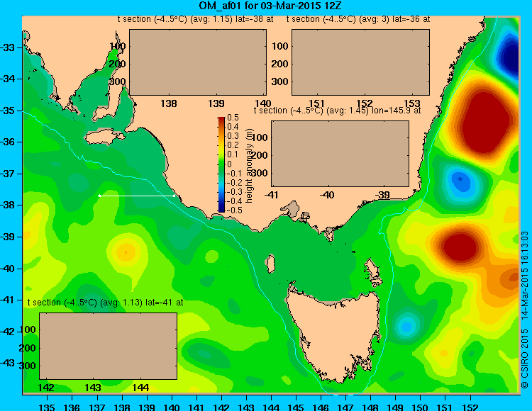Open the lat=-38 temperature section panel
Screen dimensions: 532x411
[x=198, y=62]
